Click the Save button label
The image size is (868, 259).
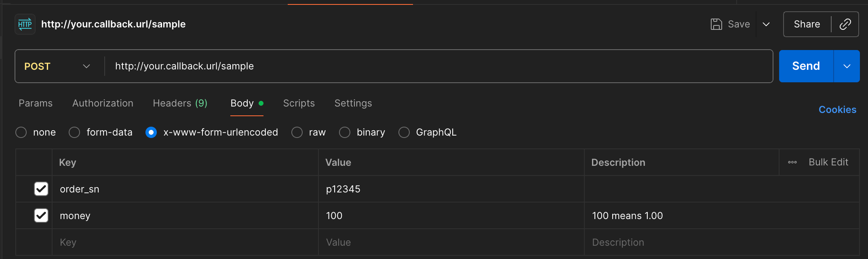739,24
